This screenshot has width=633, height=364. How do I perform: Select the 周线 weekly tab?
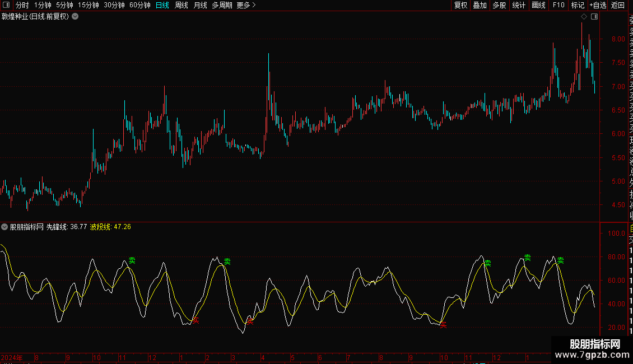tap(181, 5)
